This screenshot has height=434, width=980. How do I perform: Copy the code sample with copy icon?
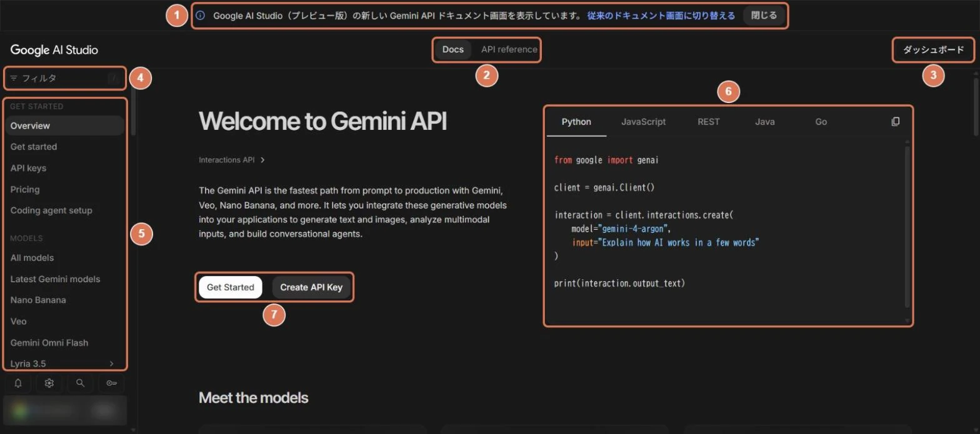click(895, 122)
